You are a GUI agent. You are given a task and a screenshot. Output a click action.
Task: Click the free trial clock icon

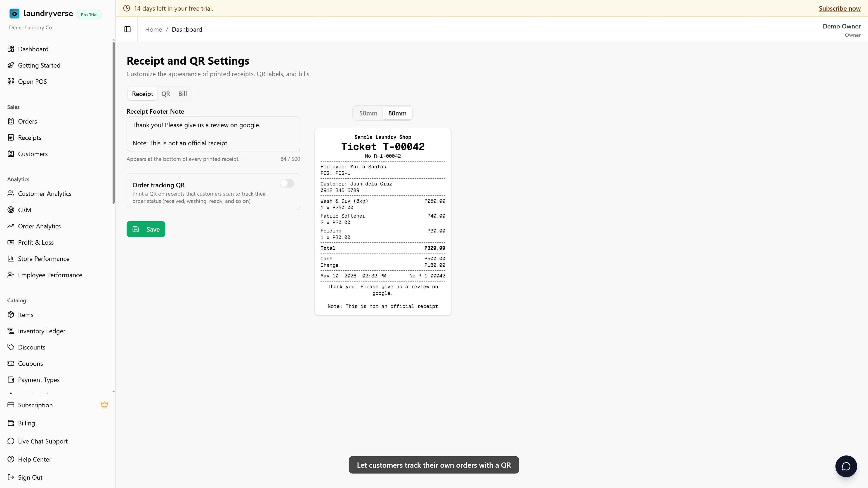126,8
